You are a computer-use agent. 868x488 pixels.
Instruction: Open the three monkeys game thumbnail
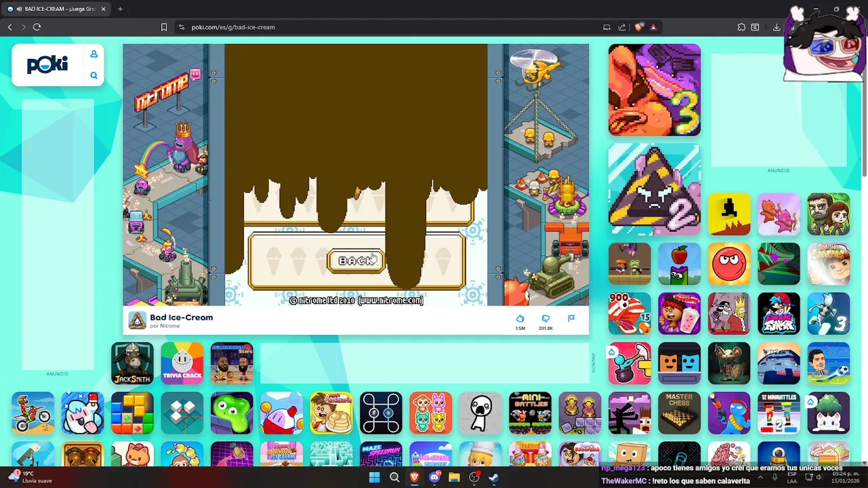(431, 413)
